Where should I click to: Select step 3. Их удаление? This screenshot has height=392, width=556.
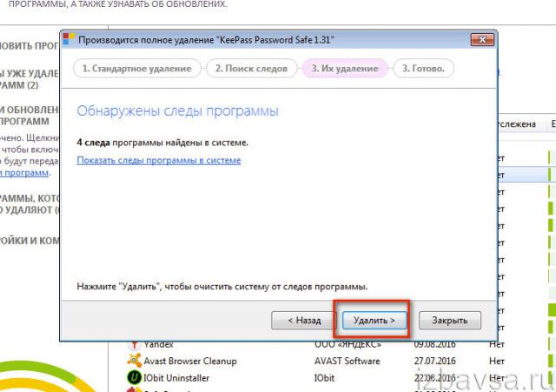tap(345, 68)
